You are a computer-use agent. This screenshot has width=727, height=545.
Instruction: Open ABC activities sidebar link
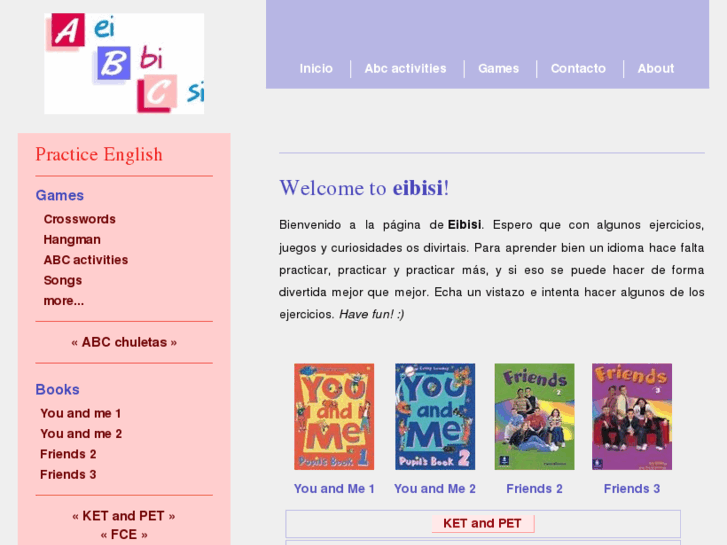coord(86,260)
